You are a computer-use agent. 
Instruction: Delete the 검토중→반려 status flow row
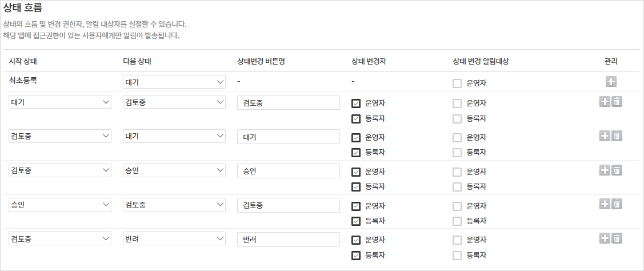click(617, 238)
